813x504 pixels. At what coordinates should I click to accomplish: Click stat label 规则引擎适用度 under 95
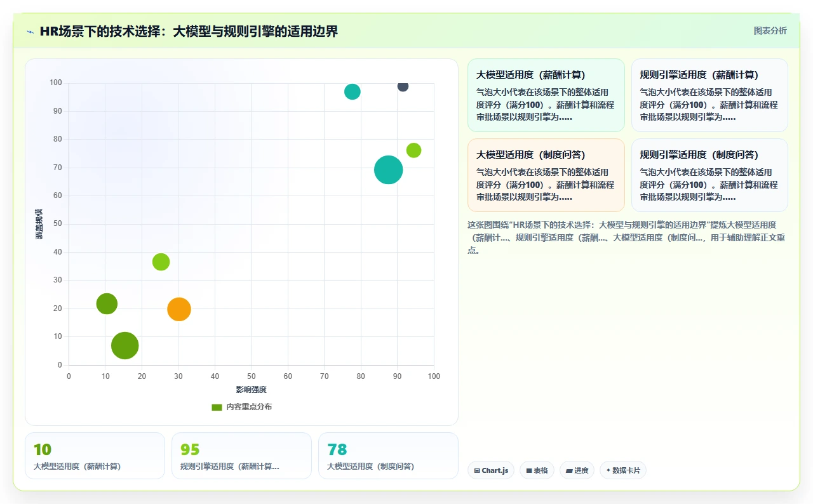click(x=229, y=466)
